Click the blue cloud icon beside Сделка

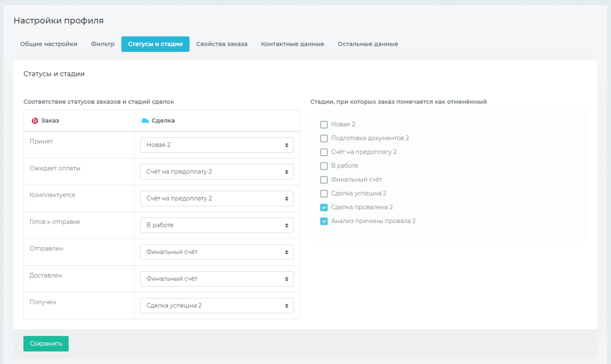[x=145, y=121]
